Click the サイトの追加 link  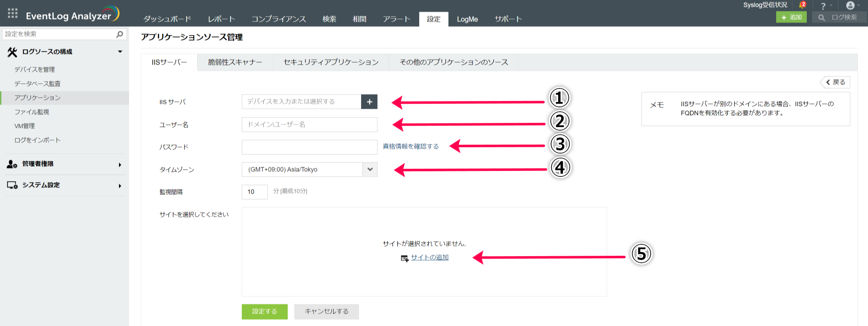click(430, 257)
